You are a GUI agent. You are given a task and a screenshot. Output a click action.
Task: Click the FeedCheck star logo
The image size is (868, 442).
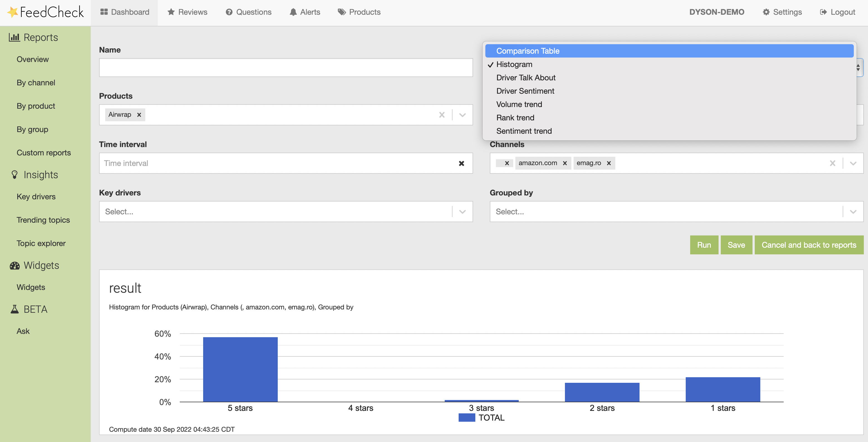pyautogui.click(x=13, y=12)
